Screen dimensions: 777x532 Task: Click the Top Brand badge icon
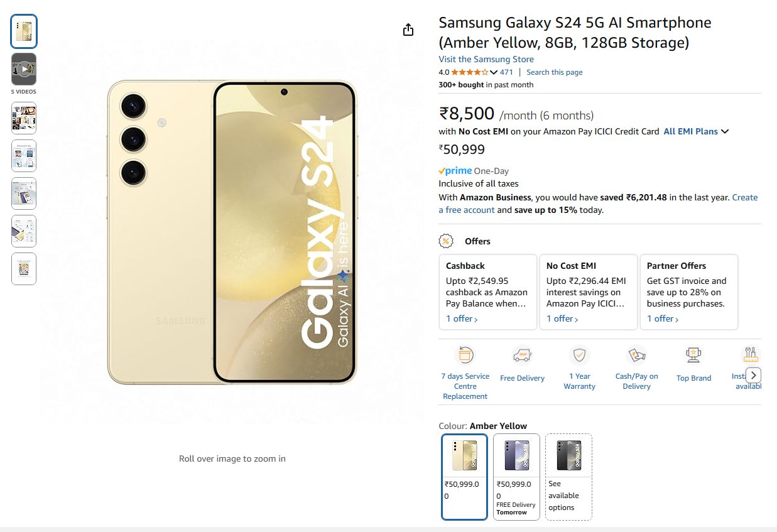point(693,354)
